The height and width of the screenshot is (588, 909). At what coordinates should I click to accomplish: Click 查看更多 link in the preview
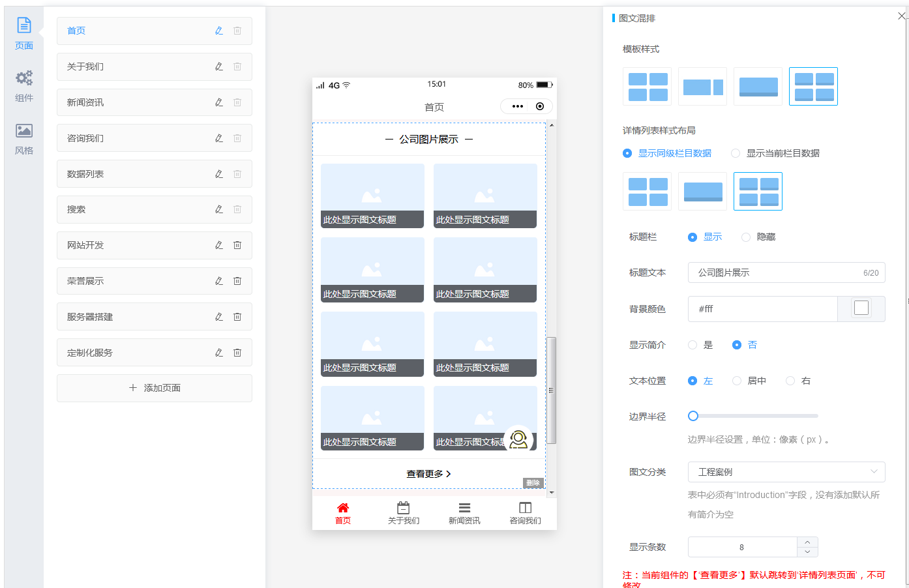(x=428, y=474)
